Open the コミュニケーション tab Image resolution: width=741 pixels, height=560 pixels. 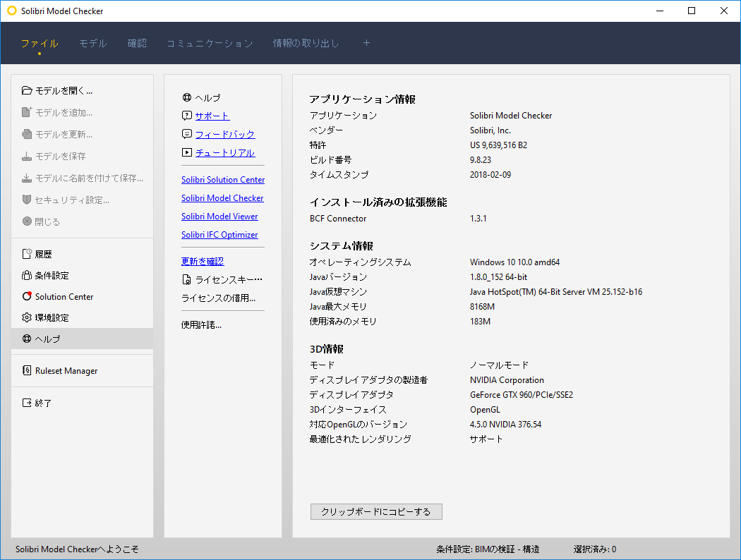coord(210,44)
